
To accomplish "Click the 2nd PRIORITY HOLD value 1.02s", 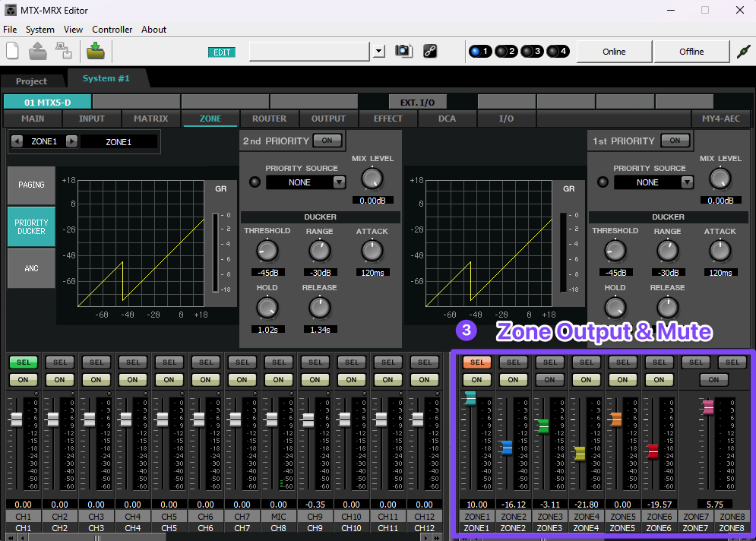I will tap(267, 330).
